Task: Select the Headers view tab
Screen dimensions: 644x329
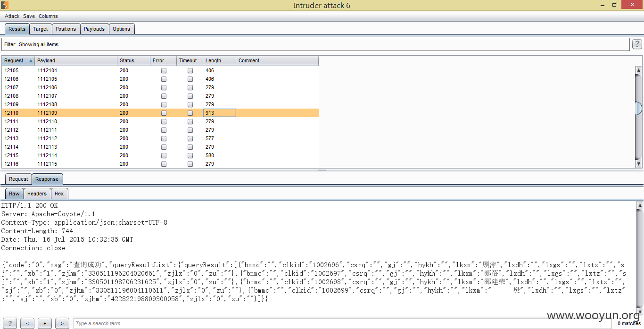Action: 37,194
